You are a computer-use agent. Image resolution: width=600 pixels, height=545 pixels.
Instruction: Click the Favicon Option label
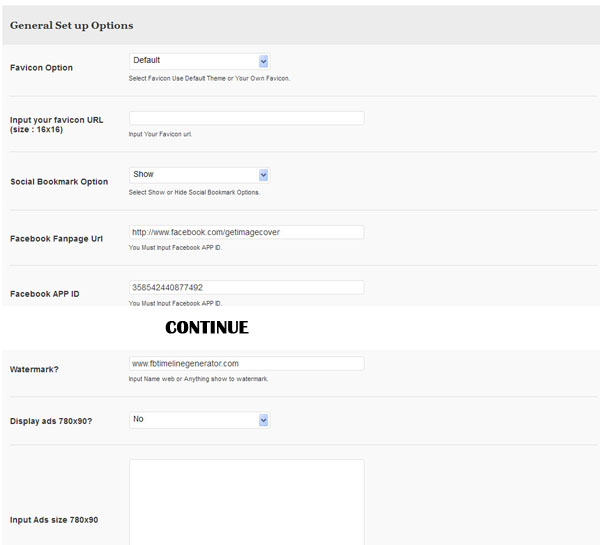41,68
